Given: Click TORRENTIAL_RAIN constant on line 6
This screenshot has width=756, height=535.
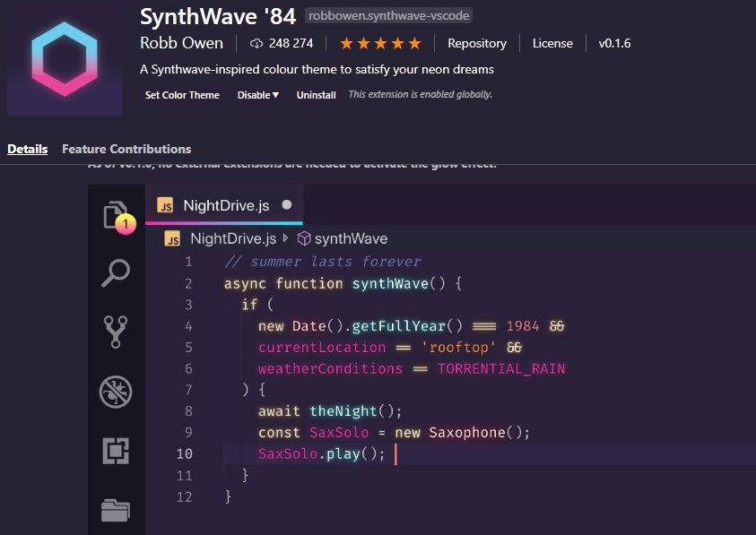Looking at the screenshot, I should click(x=501, y=368).
